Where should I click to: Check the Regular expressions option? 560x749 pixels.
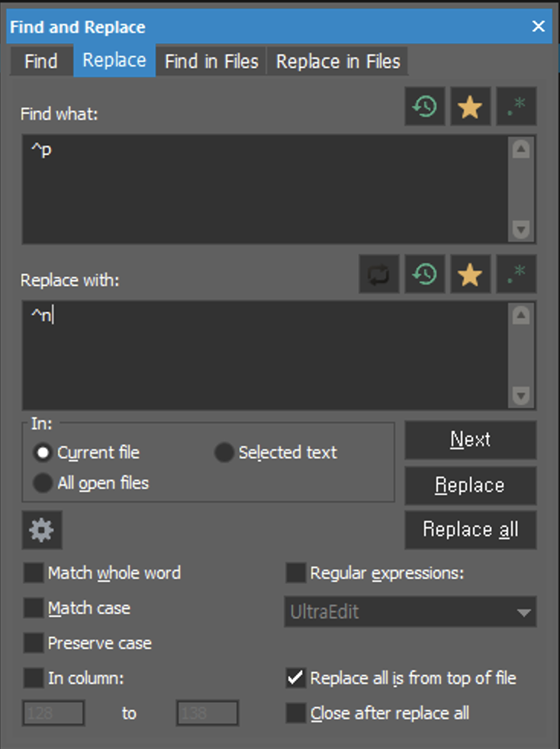[296, 573]
